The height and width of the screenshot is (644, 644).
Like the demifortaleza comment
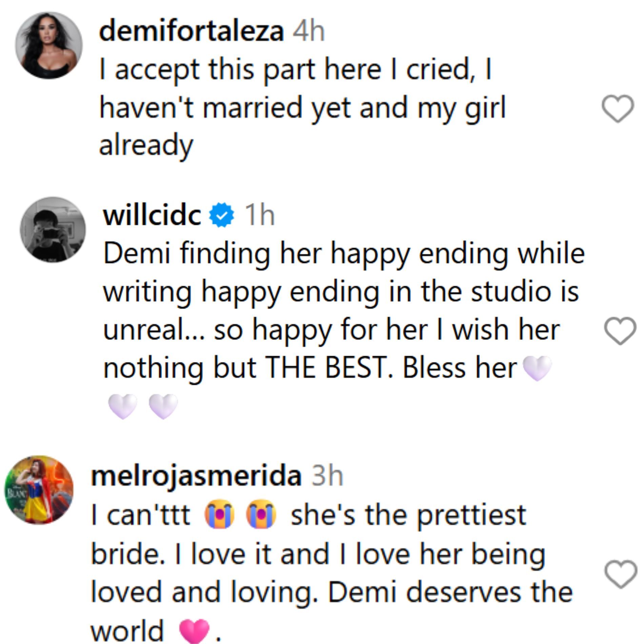click(x=618, y=109)
